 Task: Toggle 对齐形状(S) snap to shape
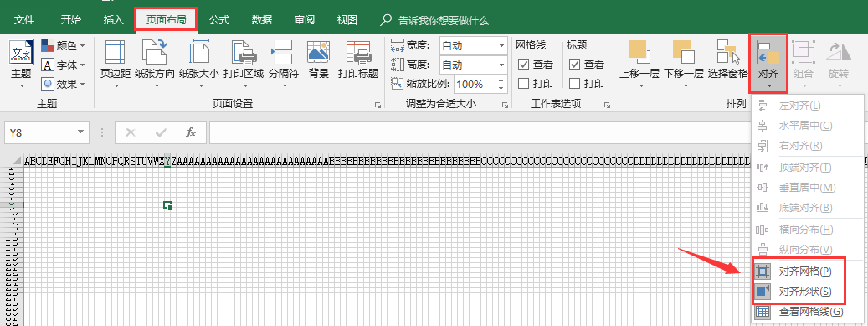808,291
